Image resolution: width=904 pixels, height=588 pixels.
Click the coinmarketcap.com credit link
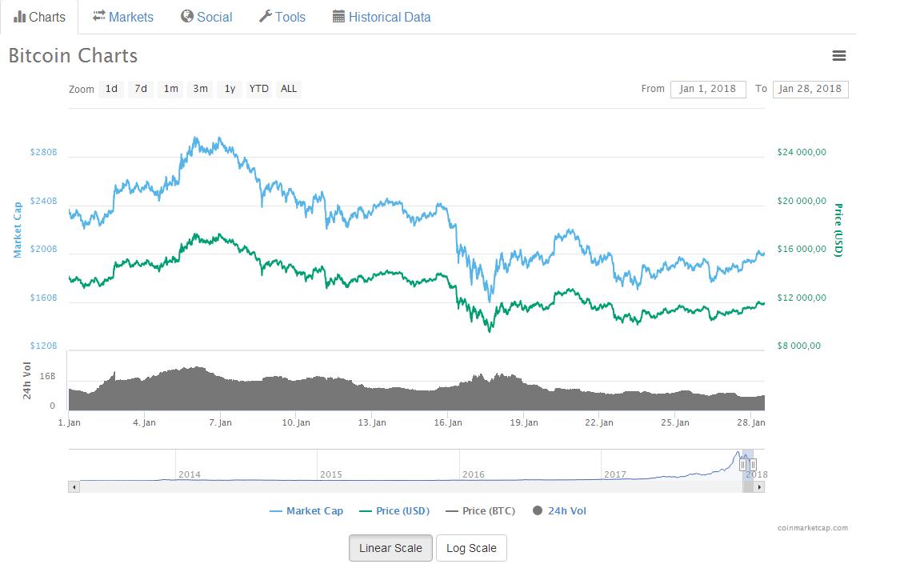point(812,527)
